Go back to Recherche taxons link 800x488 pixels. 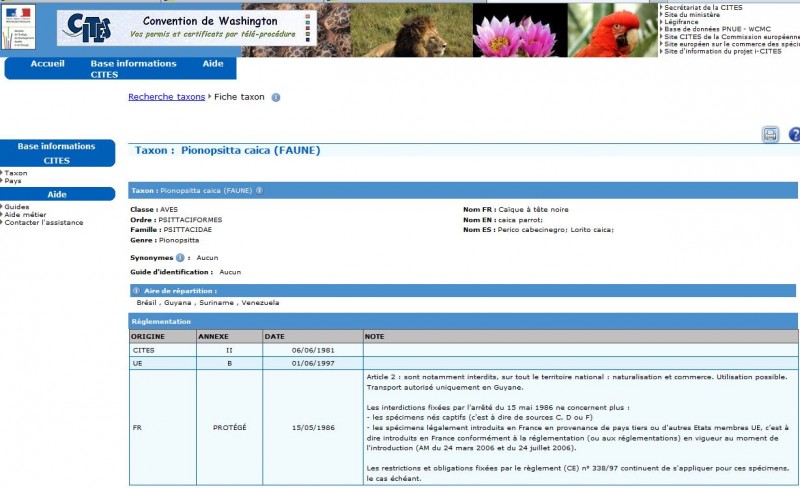[166, 97]
